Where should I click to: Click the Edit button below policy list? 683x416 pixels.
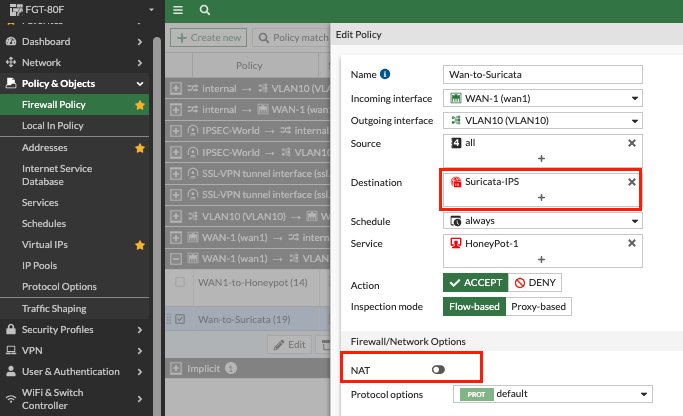coord(291,344)
